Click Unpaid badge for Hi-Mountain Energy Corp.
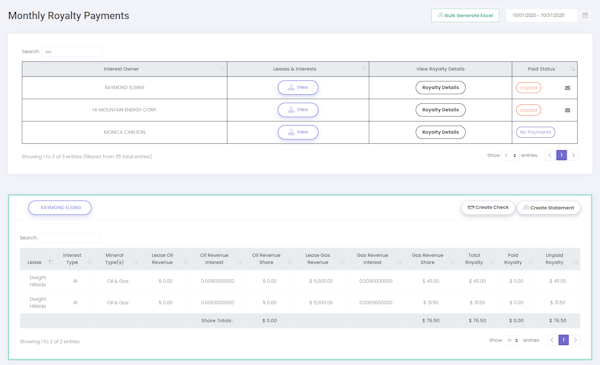 [528, 110]
